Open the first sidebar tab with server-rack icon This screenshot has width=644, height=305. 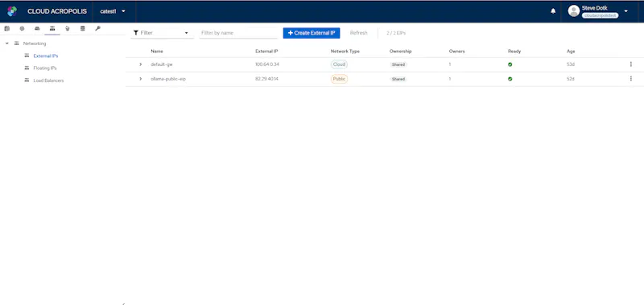click(x=7, y=28)
